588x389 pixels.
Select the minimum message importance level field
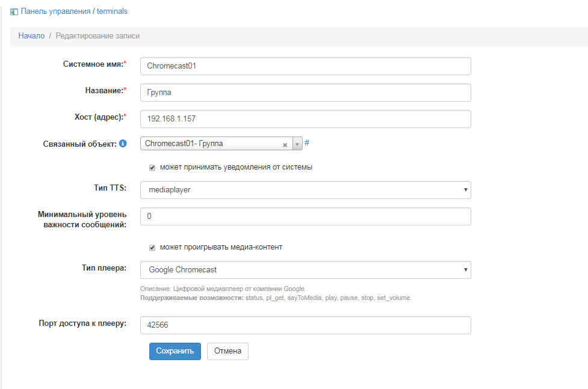tap(305, 216)
